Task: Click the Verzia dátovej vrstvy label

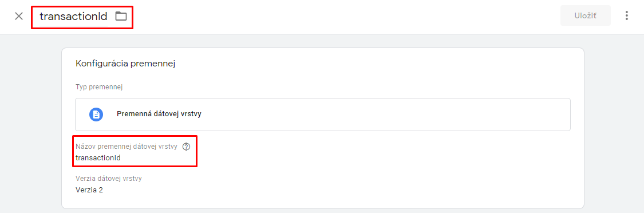Action: [x=109, y=179]
